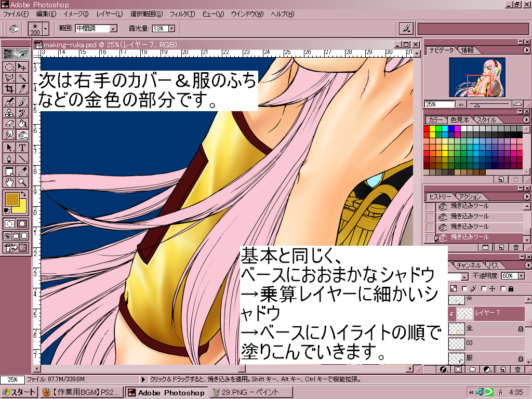Switch to Standard editing mode
The height and width of the screenshot is (399, 532).
click(x=10, y=223)
